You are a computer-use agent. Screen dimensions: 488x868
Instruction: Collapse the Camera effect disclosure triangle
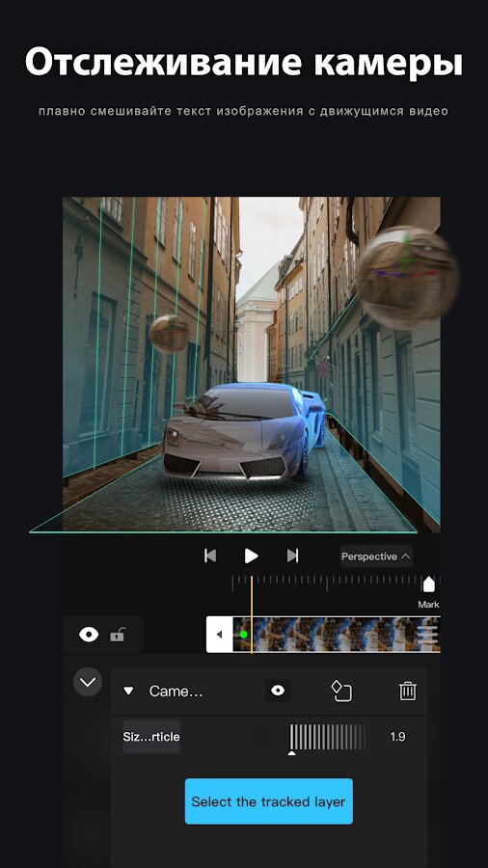point(128,691)
